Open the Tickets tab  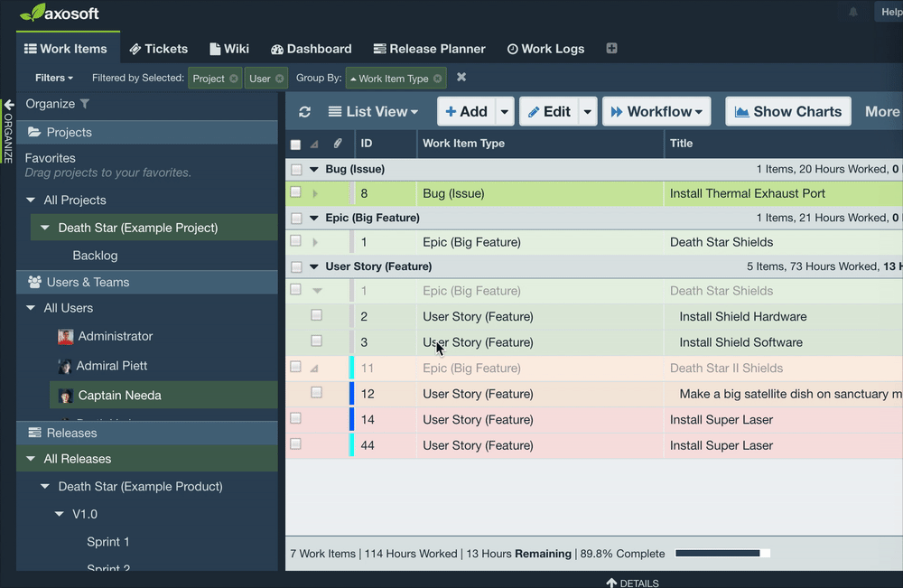pyautogui.click(x=159, y=49)
